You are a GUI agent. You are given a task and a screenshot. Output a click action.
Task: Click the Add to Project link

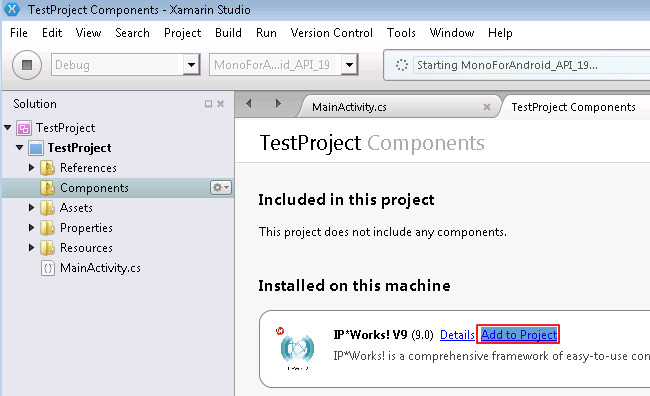(x=519, y=334)
